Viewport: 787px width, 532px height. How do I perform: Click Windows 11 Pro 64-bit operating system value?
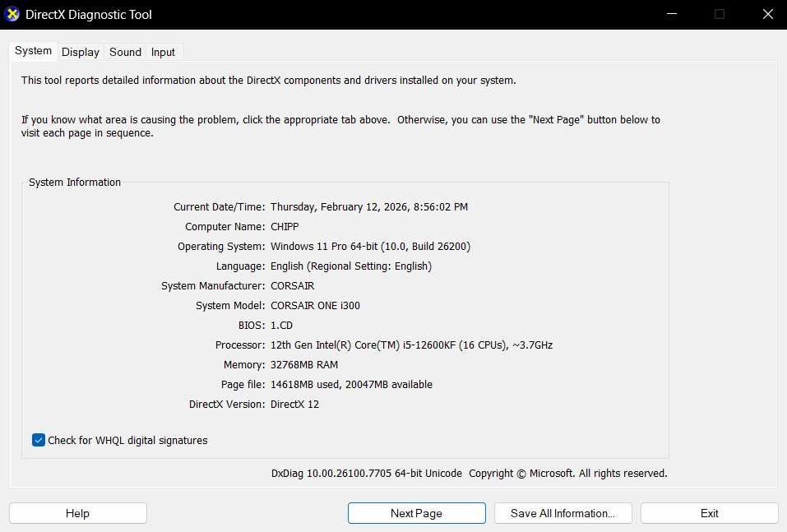[370, 247]
